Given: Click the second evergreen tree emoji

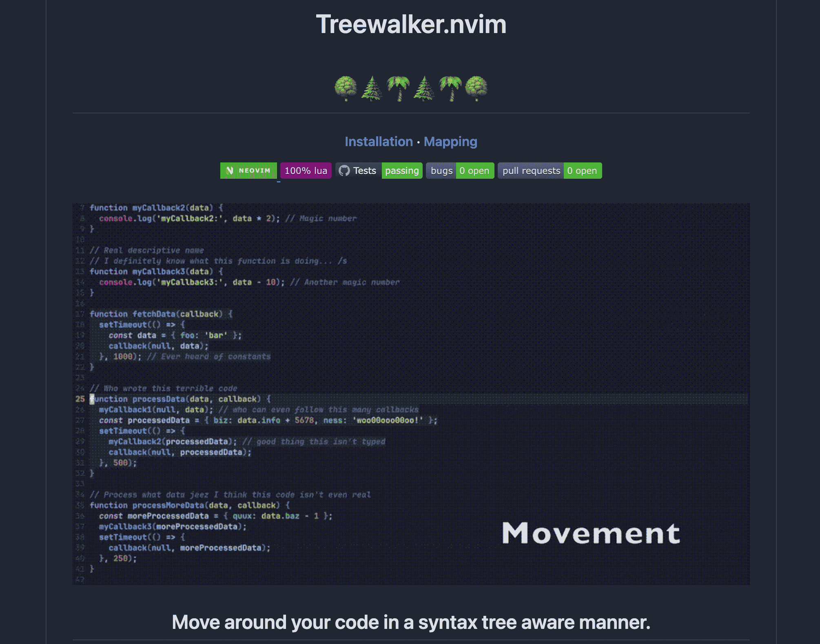Looking at the screenshot, I should click(424, 88).
